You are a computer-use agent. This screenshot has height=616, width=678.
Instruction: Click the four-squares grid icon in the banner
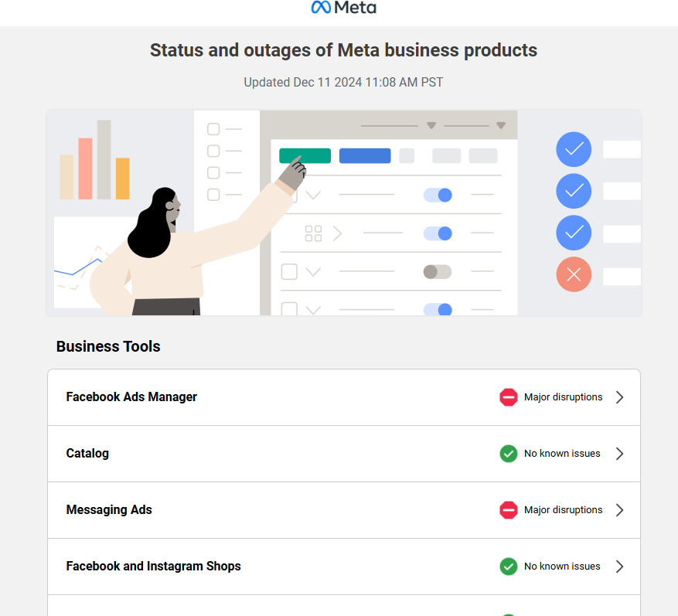tap(313, 233)
